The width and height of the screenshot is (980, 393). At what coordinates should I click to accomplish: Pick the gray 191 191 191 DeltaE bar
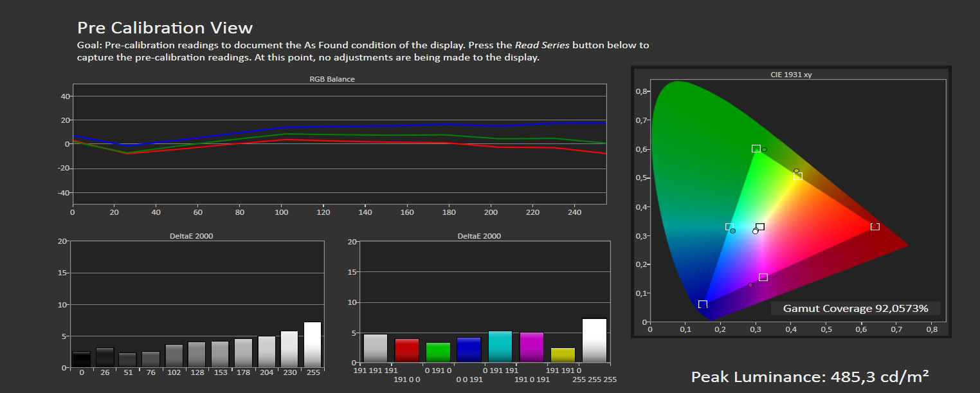[376, 348]
